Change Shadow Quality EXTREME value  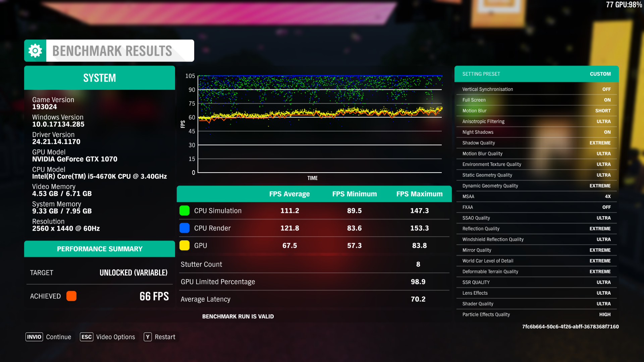(x=600, y=143)
